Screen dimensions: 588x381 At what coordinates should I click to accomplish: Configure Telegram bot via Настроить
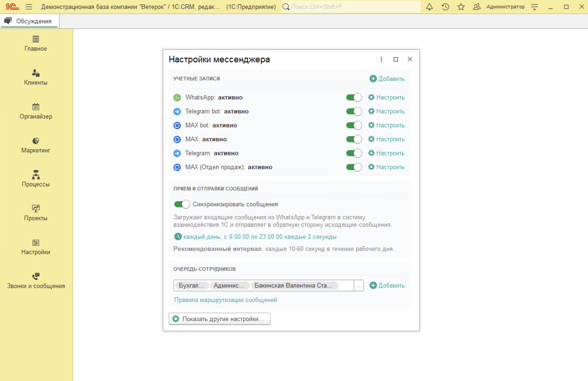click(386, 112)
